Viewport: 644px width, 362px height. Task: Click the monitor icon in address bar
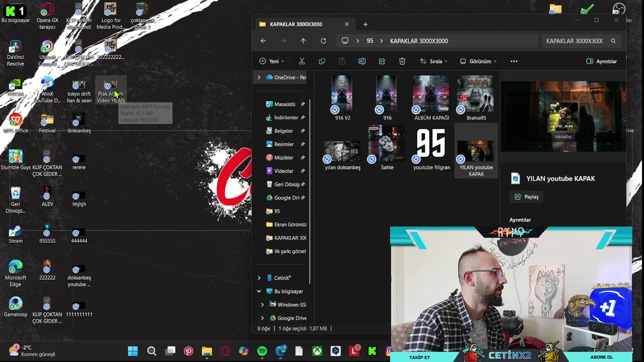pos(345,41)
